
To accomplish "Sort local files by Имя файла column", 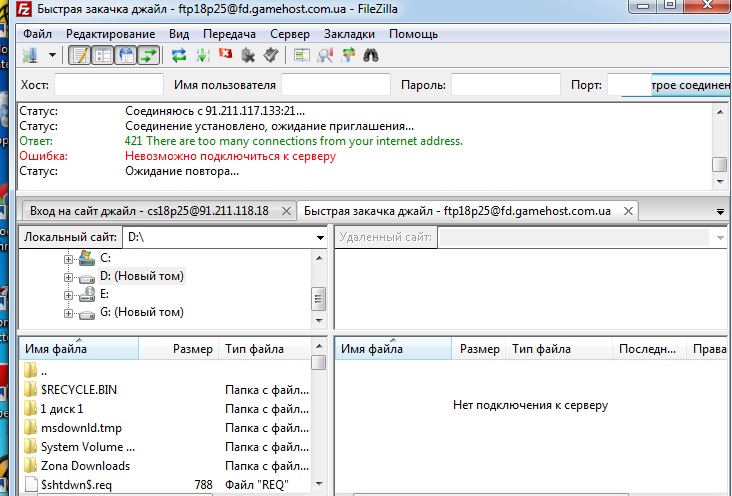I will [79, 349].
